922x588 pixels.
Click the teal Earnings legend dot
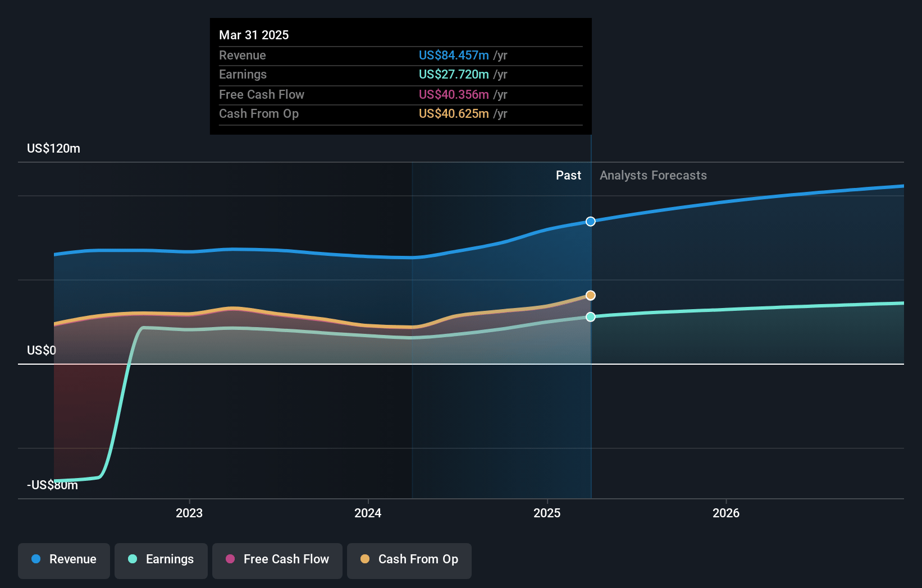pos(133,559)
